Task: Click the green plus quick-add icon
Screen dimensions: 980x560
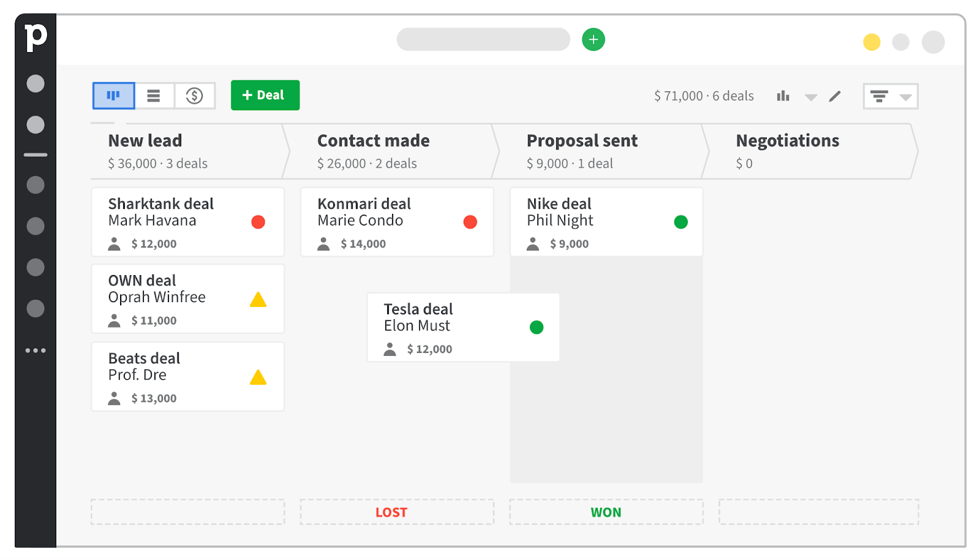Action: [x=593, y=40]
